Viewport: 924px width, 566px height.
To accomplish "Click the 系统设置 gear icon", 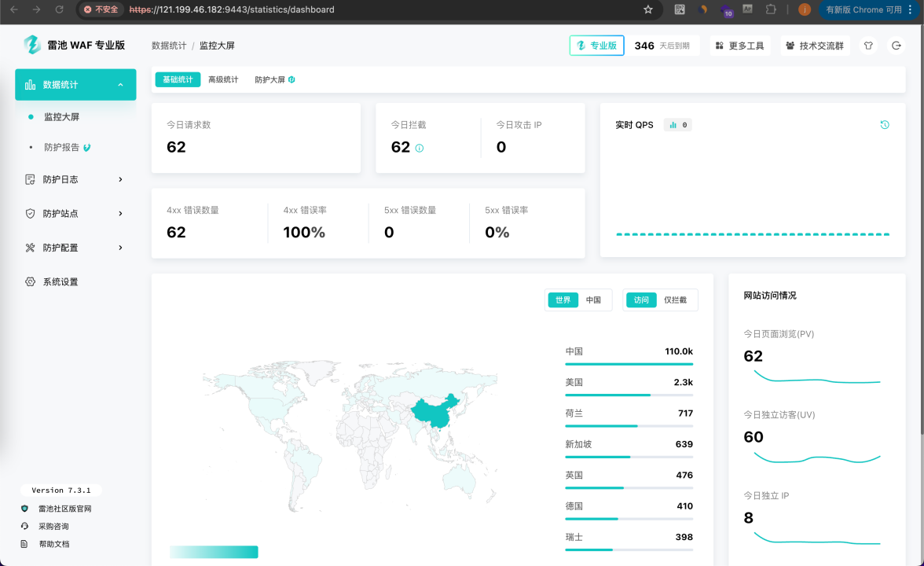I will (x=30, y=281).
